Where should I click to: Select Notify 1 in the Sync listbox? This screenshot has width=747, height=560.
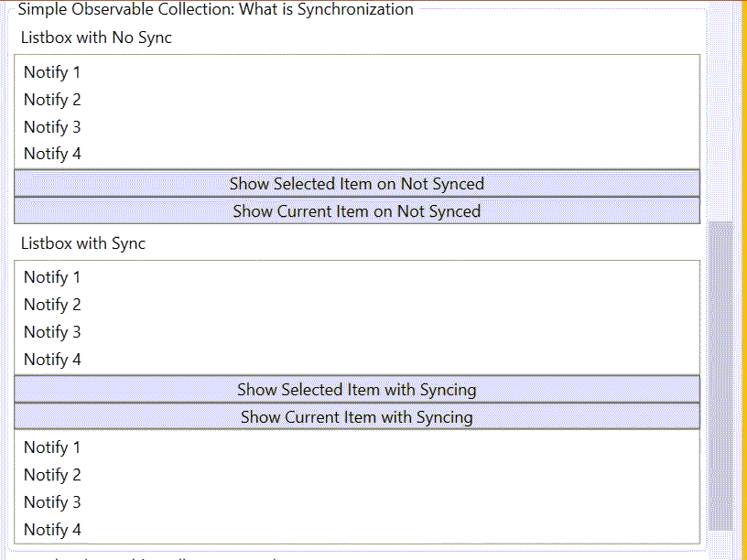click(x=357, y=277)
